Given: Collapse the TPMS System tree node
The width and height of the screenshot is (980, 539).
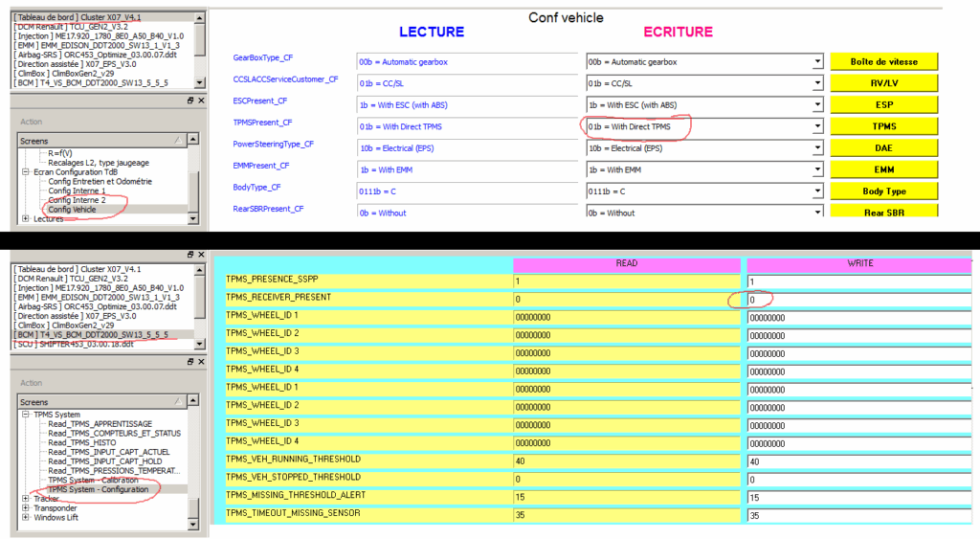Looking at the screenshot, I should pos(26,415).
